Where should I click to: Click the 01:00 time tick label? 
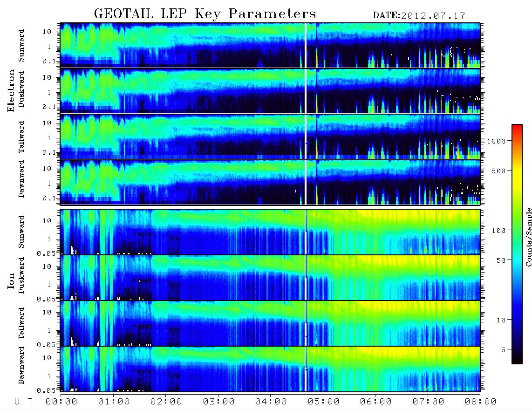[x=114, y=402]
